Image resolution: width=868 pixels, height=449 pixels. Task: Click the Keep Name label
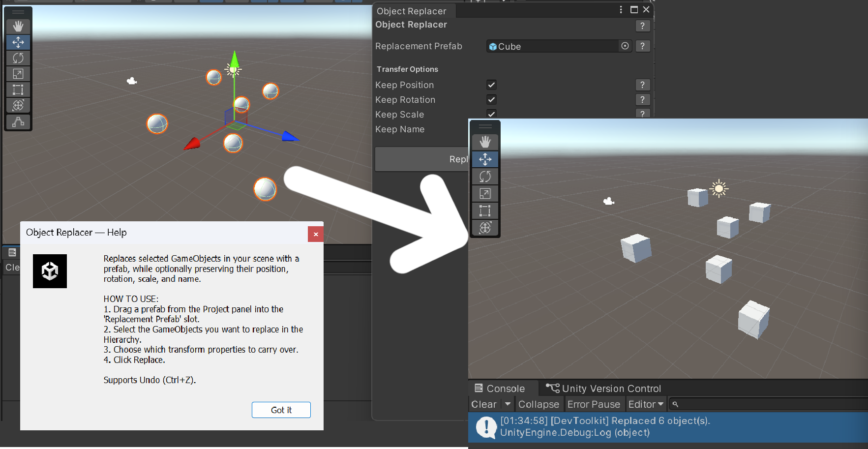click(400, 129)
